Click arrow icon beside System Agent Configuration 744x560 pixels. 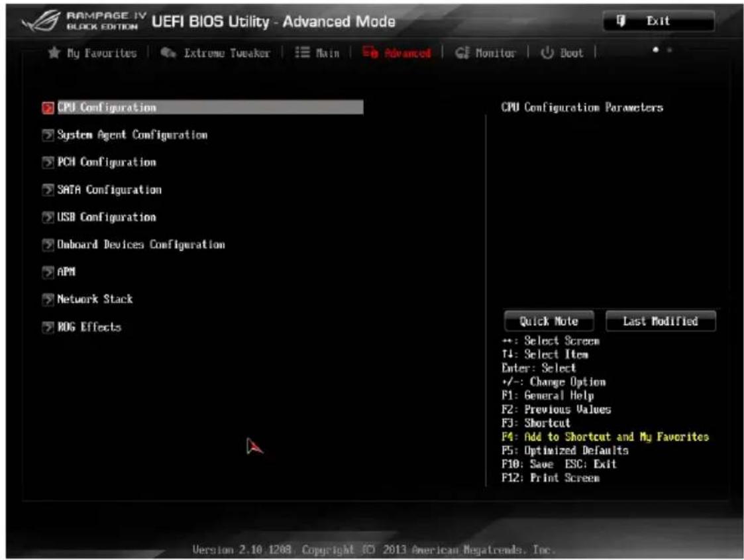[48, 135]
